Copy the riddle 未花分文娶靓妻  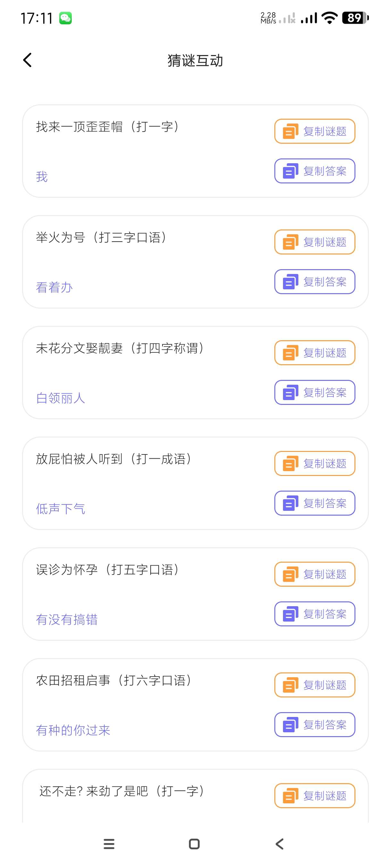[x=314, y=353]
